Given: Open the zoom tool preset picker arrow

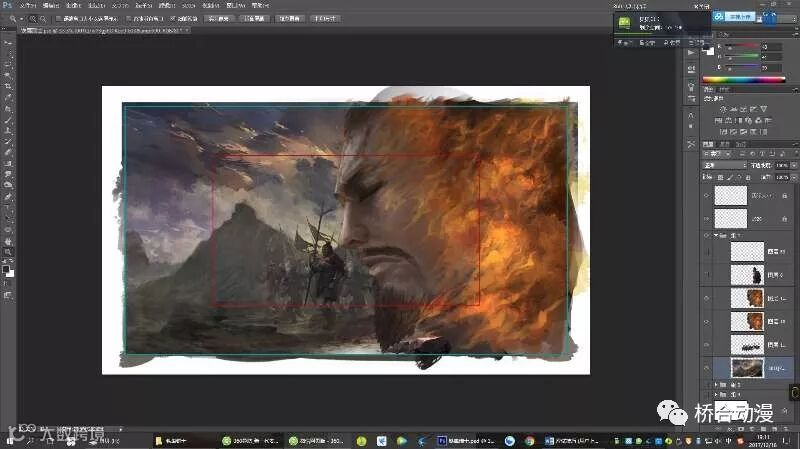Looking at the screenshot, I should 21,19.
